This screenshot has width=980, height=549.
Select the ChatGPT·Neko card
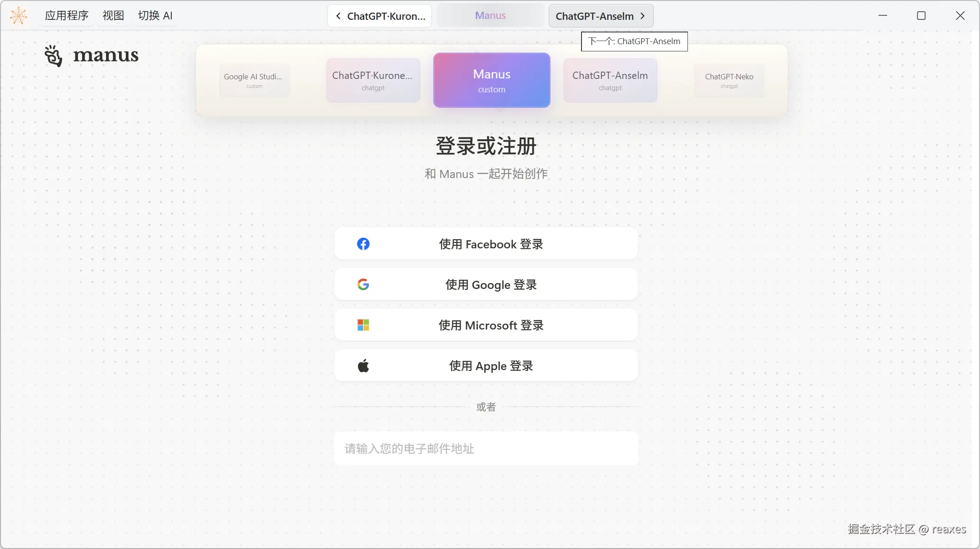[729, 80]
